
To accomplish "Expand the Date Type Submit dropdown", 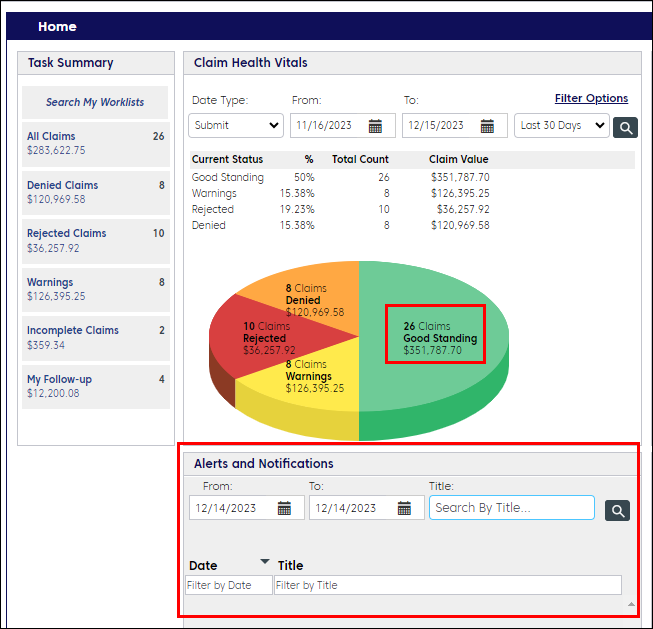I will pos(236,126).
